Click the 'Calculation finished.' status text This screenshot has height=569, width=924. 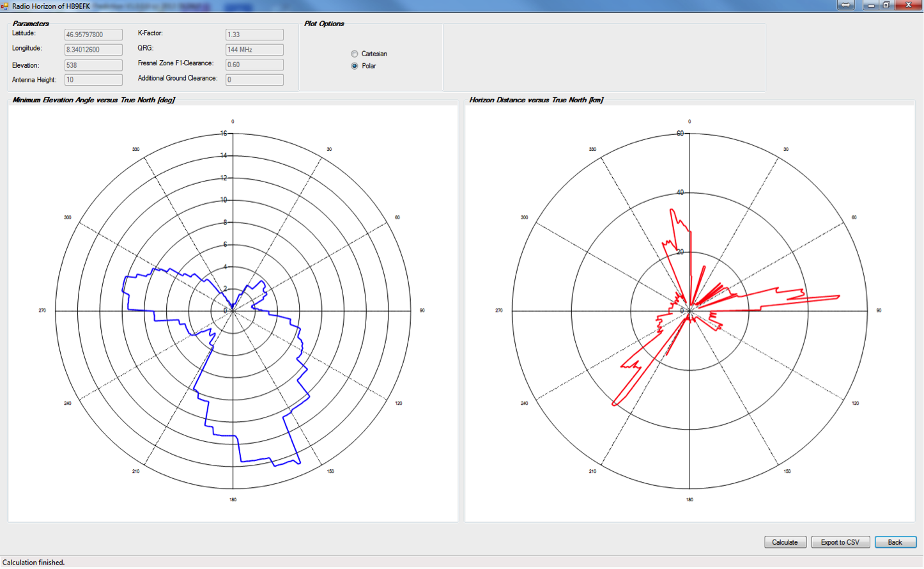click(34, 563)
